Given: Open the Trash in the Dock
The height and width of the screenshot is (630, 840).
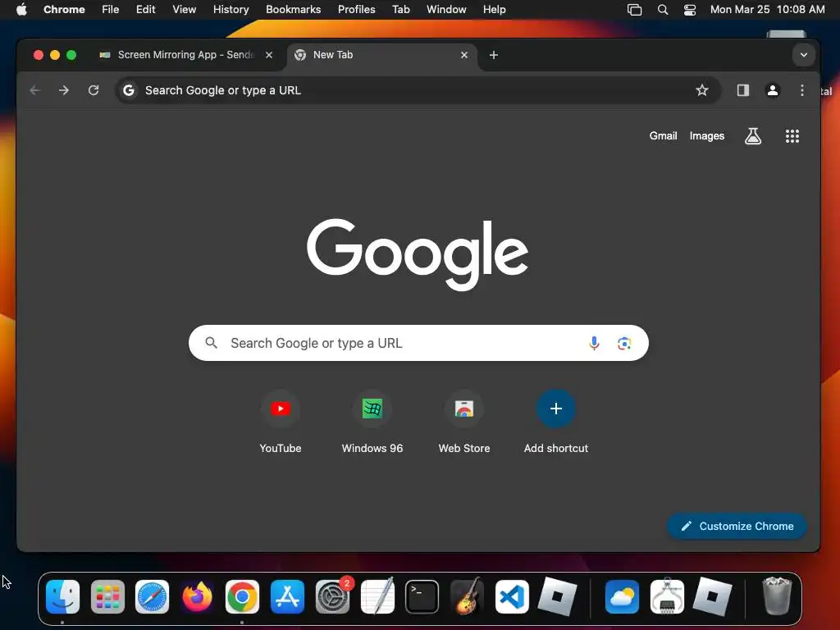Looking at the screenshot, I should (x=776, y=596).
